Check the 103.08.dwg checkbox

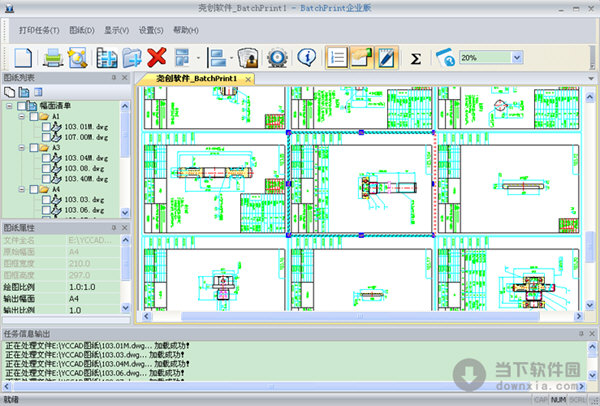click(46, 168)
